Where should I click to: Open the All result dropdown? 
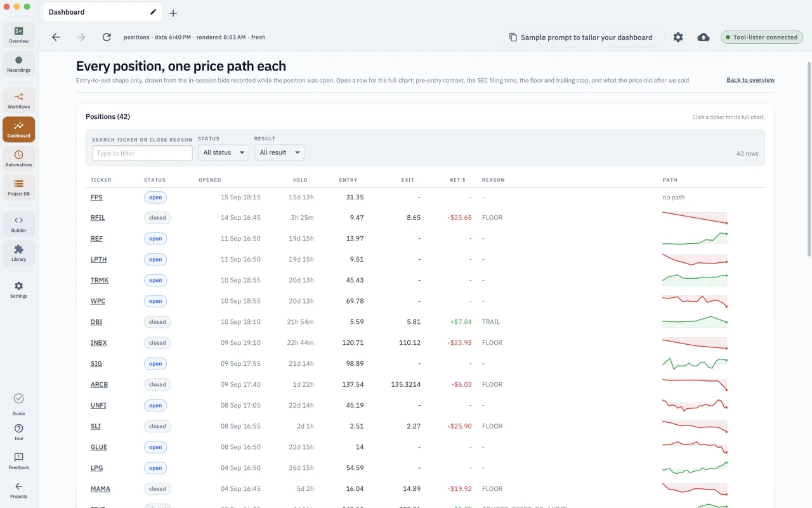pos(279,152)
